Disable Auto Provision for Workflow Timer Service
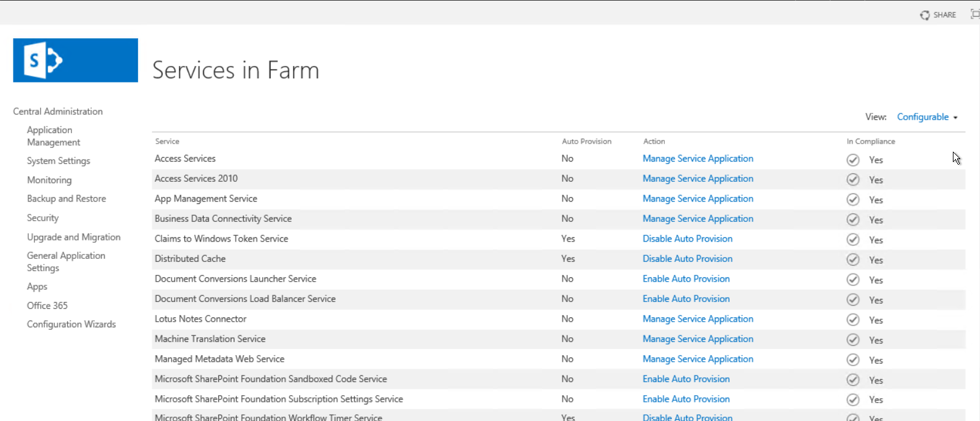 688,417
